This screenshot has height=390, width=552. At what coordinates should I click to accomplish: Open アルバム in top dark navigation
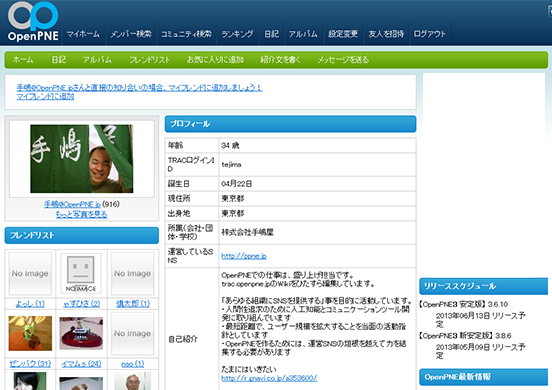[x=303, y=34]
